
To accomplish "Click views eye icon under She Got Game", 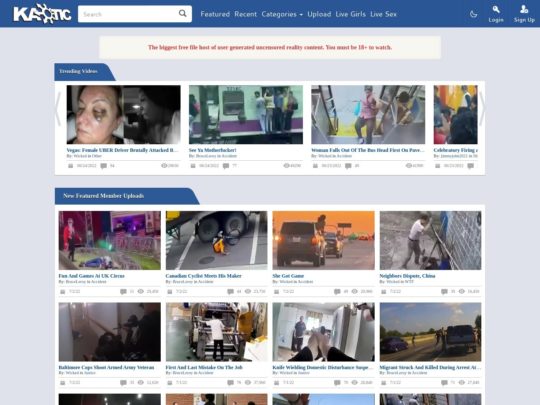I will pyautogui.click(x=354, y=292).
